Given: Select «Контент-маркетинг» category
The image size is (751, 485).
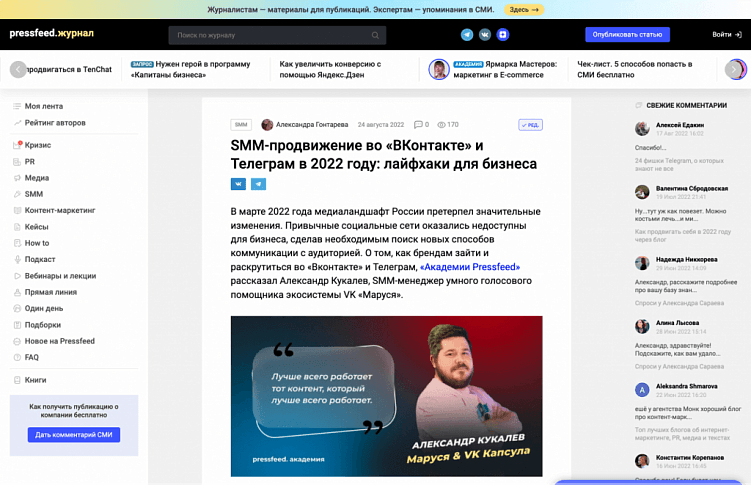Looking at the screenshot, I should (x=59, y=210).
